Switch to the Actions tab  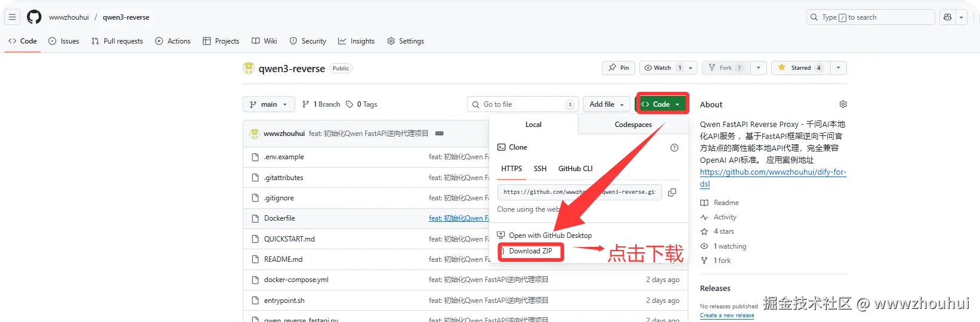point(173,41)
